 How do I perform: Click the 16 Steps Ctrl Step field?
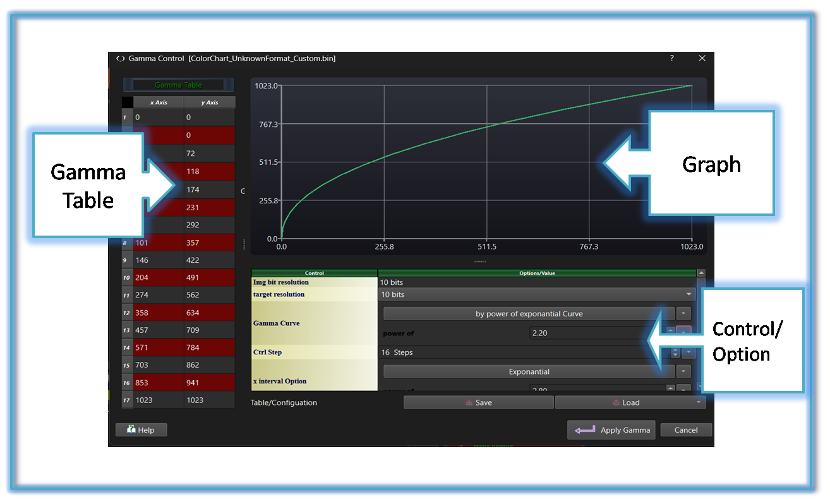point(523,352)
